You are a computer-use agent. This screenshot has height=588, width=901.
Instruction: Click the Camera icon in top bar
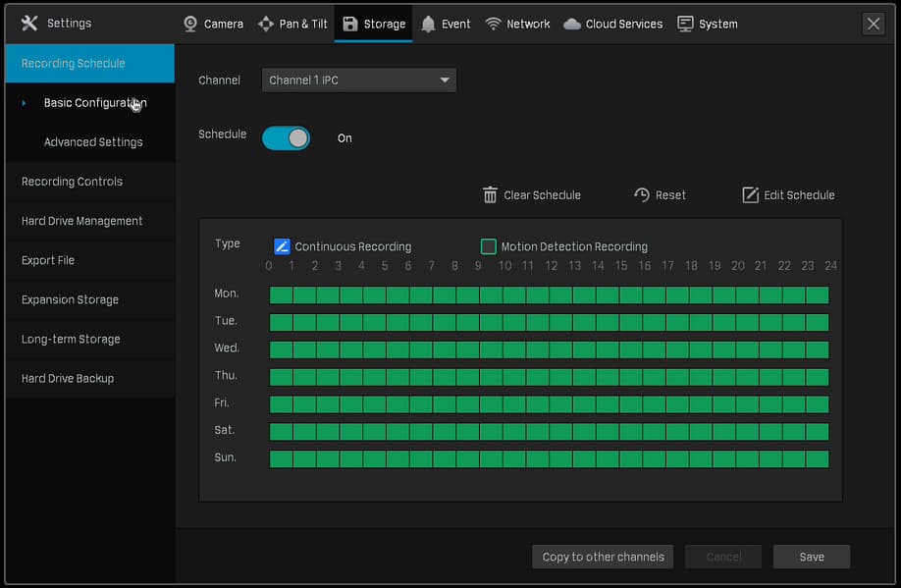tap(191, 24)
